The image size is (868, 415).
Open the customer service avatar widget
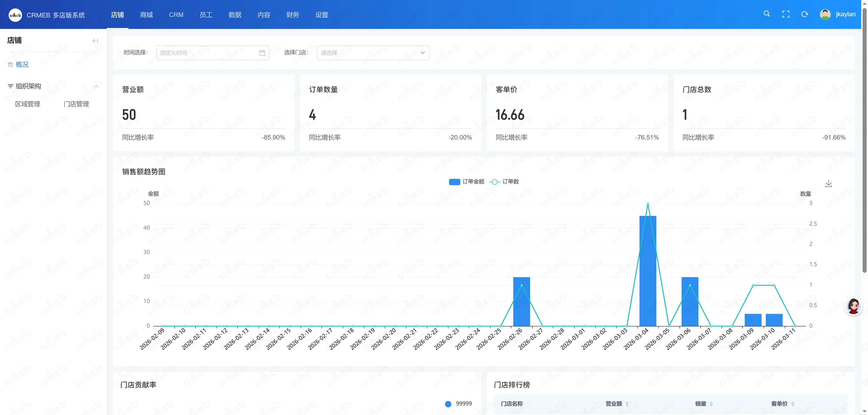click(854, 306)
